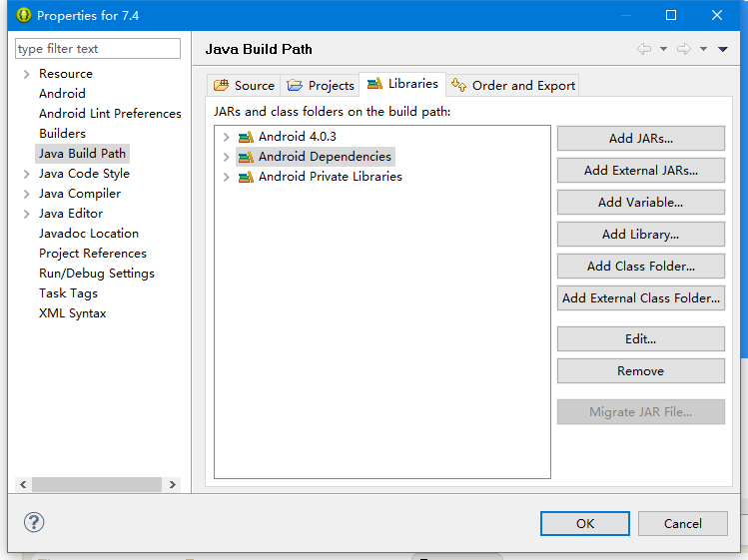Click the Add JARs... button
Screen dimensions: 748x560
641,139
